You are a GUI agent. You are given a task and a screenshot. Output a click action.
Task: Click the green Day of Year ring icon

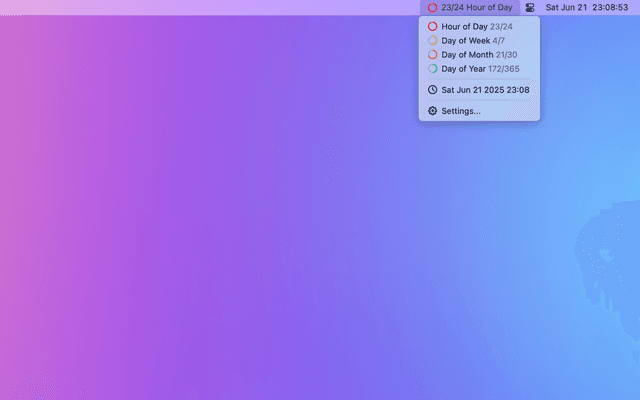433,69
